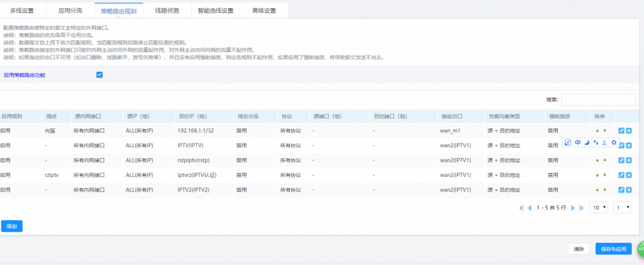Toggle IME Chinese/English mode (中)

point(577,143)
